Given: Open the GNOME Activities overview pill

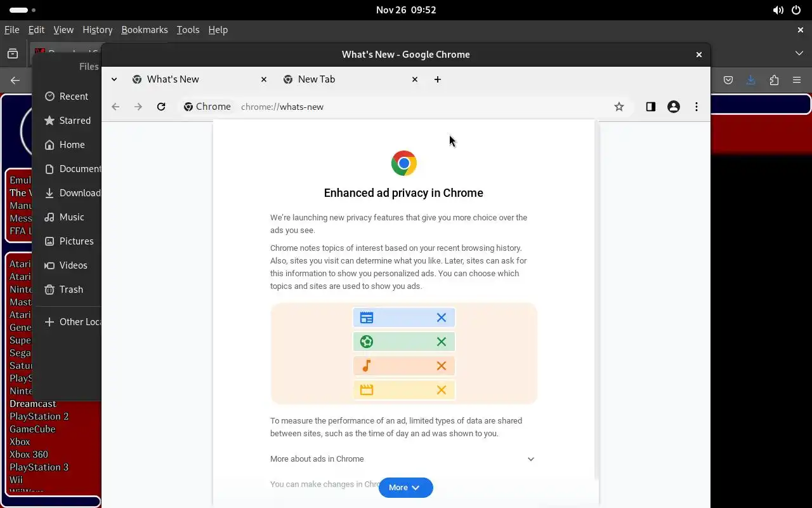Looking at the screenshot, I should 23,10.
